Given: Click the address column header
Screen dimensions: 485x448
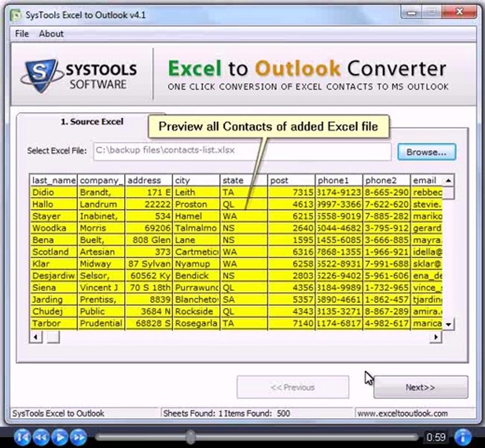Looking at the screenshot, I should tap(149, 180).
